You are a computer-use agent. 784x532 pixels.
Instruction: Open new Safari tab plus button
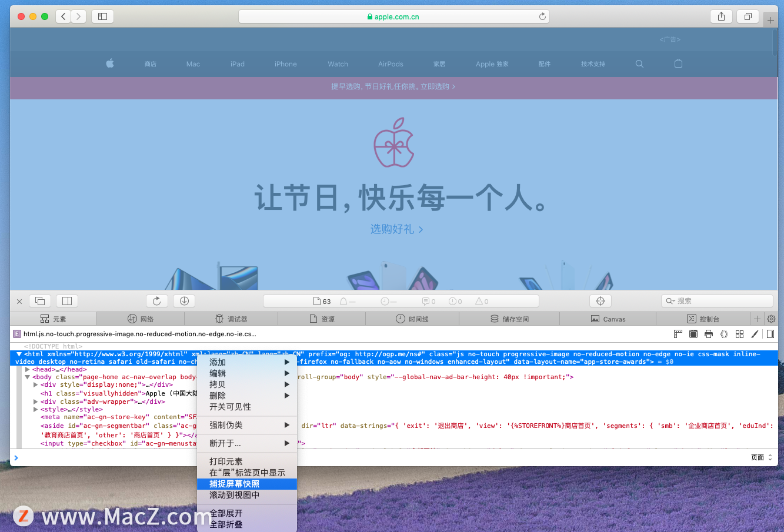pos(770,20)
